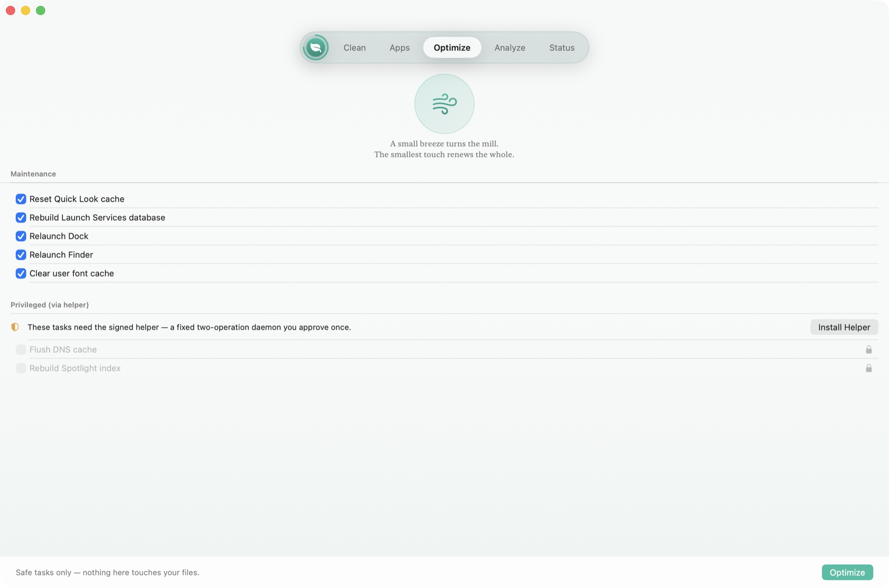Click the 'Reset Quick Look cache' label

click(77, 199)
